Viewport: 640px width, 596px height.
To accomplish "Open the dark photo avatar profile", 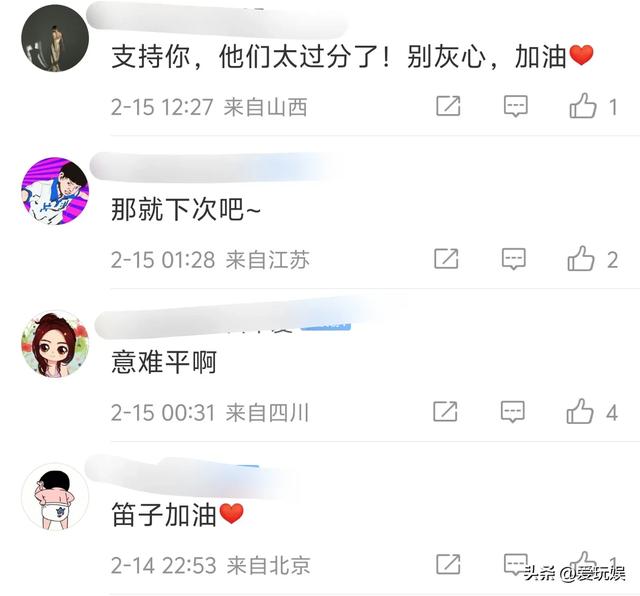I will coord(55,38).
